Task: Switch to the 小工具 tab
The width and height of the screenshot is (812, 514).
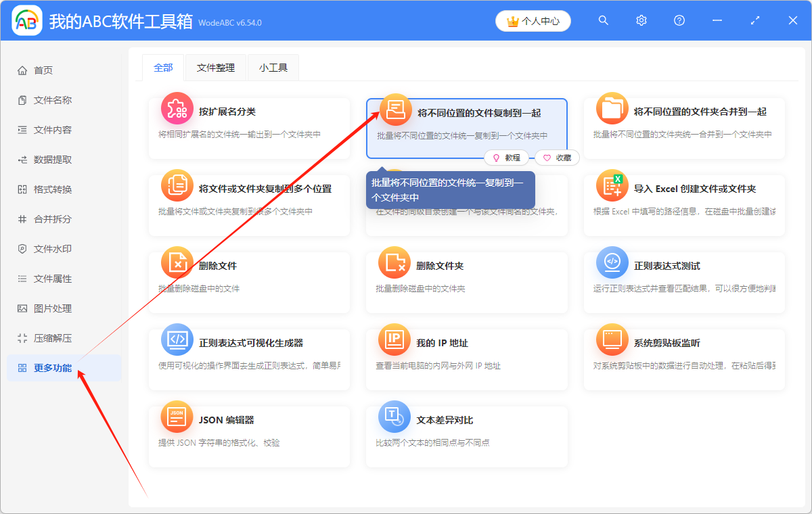Action: click(273, 68)
